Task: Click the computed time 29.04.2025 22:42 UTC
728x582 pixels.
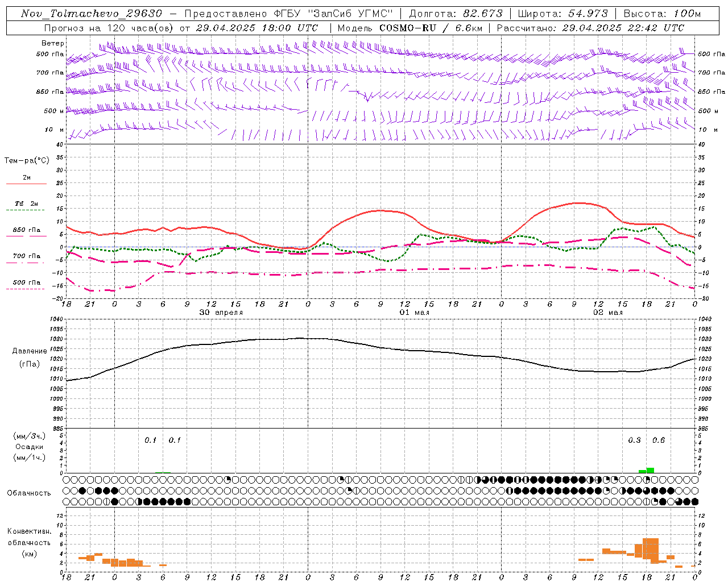Action: pyautogui.click(x=623, y=28)
